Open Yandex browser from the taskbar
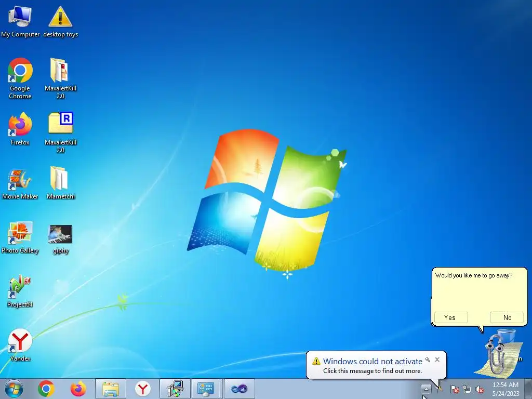 [143, 389]
